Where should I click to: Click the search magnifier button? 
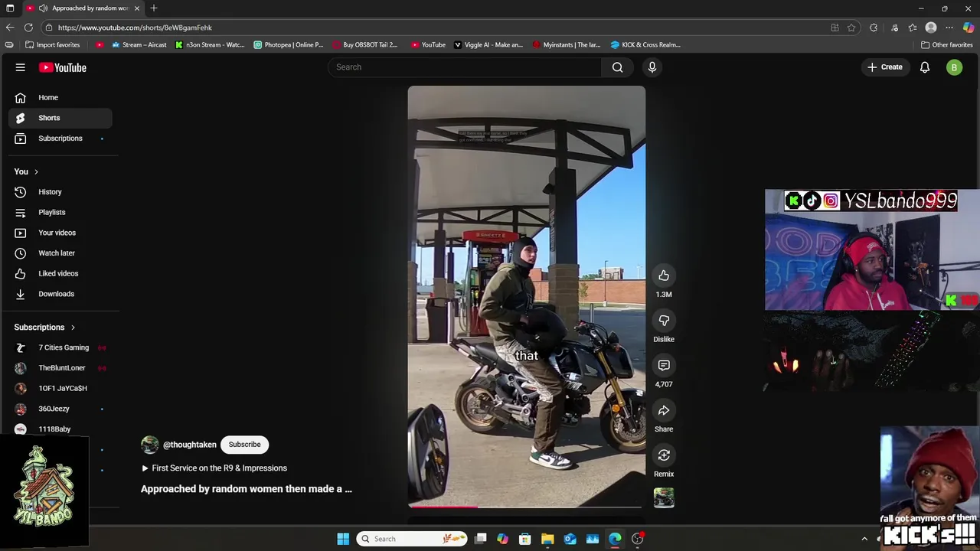[617, 67]
